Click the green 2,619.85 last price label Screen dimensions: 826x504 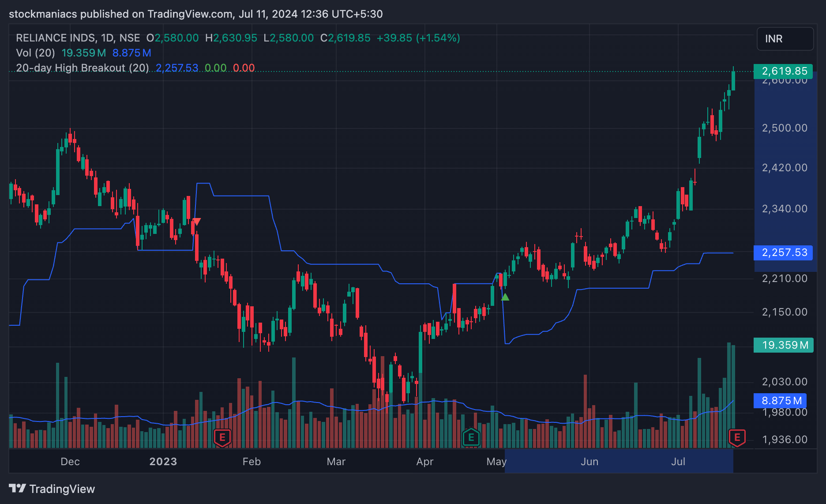[784, 71]
